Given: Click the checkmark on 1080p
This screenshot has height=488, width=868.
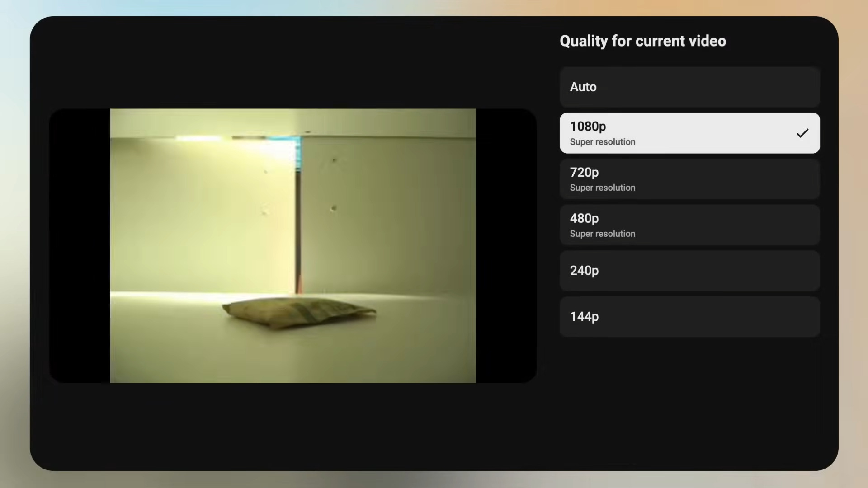Looking at the screenshot, I should pyautogui.click(x=802, y=132).
